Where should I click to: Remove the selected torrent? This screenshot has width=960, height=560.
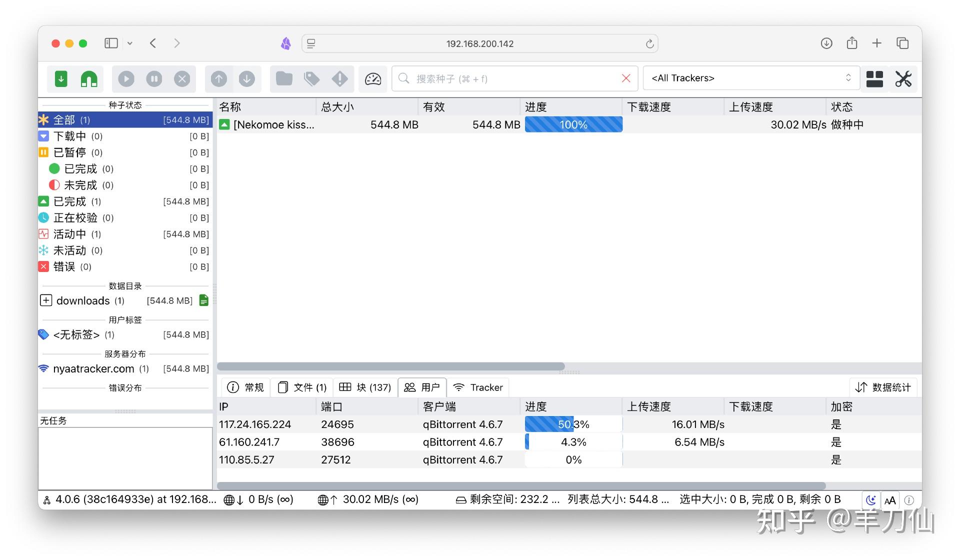click(182, 78)
